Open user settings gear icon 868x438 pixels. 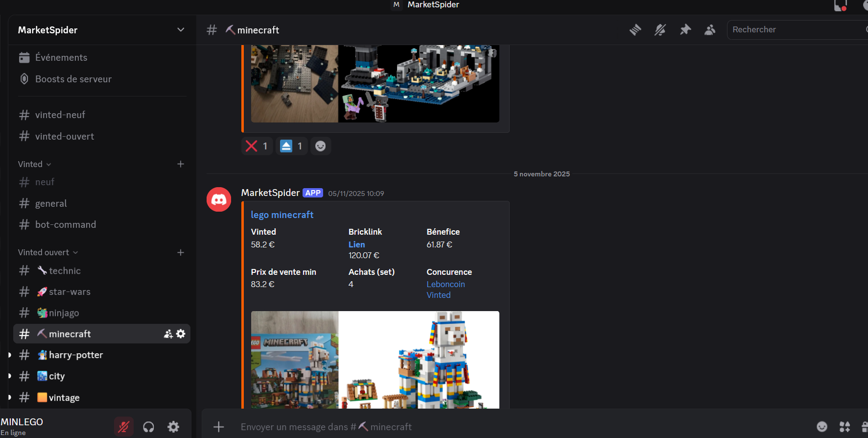(173, 427)
